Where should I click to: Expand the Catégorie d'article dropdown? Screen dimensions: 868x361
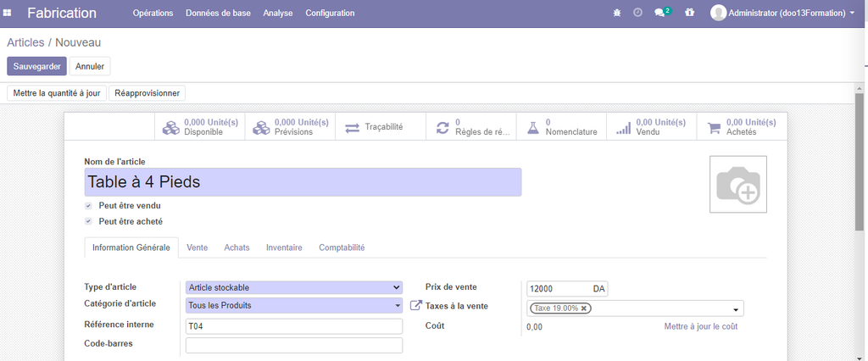(x=293, y=305)
